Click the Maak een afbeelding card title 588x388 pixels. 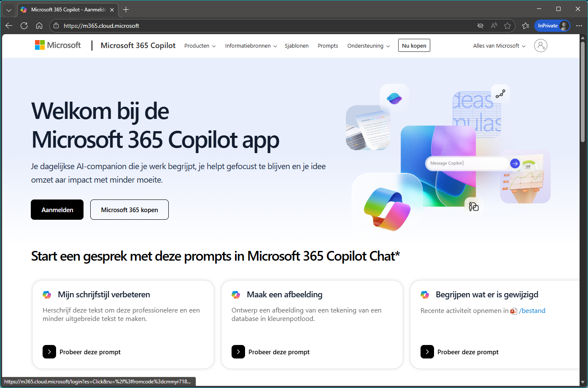click(284, 294)
